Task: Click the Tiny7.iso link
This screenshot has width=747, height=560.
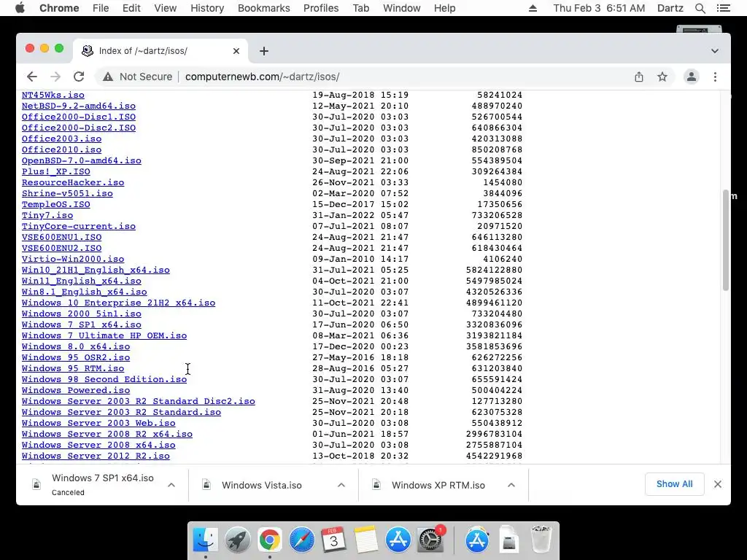Action: coord(47,215)
